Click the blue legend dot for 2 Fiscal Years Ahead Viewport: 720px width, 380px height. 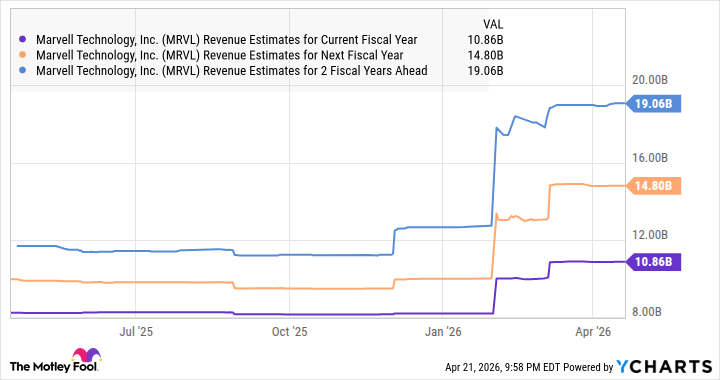[x=22, y=71]
